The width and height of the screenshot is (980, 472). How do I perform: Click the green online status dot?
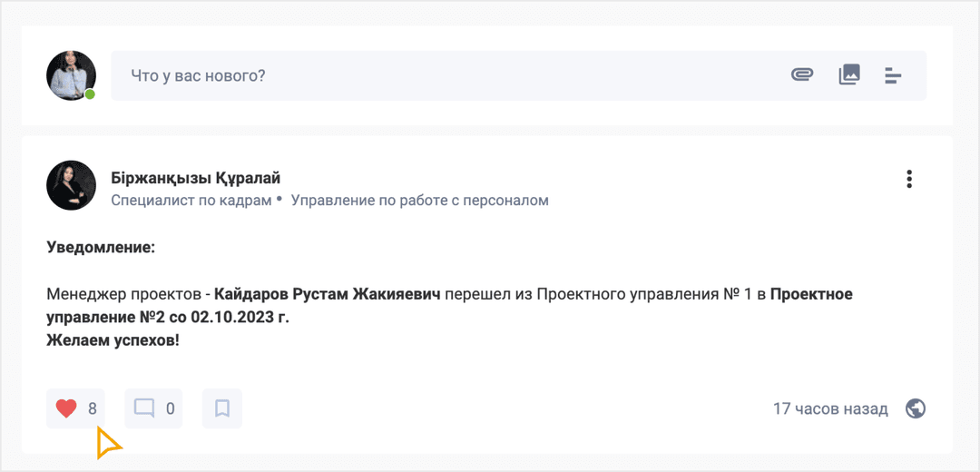click(x=90, y=94)
